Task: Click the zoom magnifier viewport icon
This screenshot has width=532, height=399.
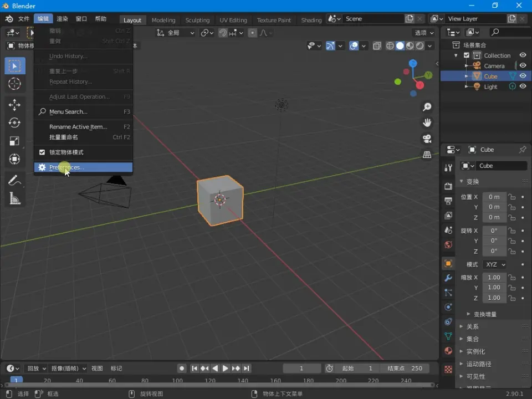Action: pos(427,107)
